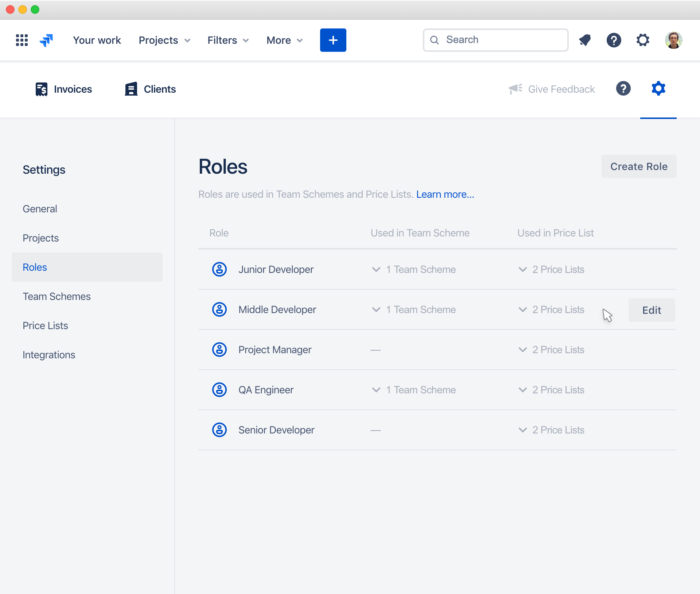Open the Projects dropdown menu
The height and width of the screenshot is (594, 700).
pos(164,40)
